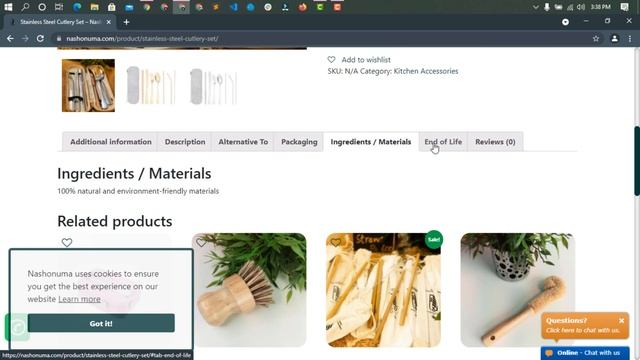The width and height of the screenshot is (640, 360).
Task: Wishlist the first related product heart
Action: [67, 242]
